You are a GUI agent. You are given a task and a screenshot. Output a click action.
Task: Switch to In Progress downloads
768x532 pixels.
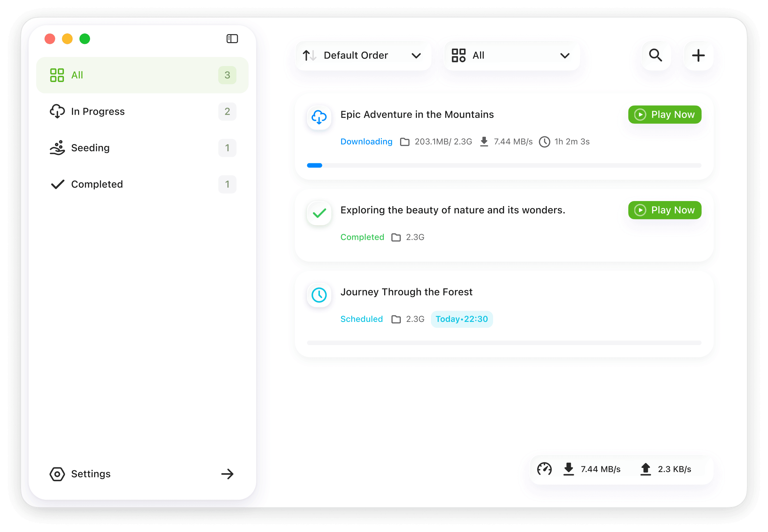click(142, 111)
